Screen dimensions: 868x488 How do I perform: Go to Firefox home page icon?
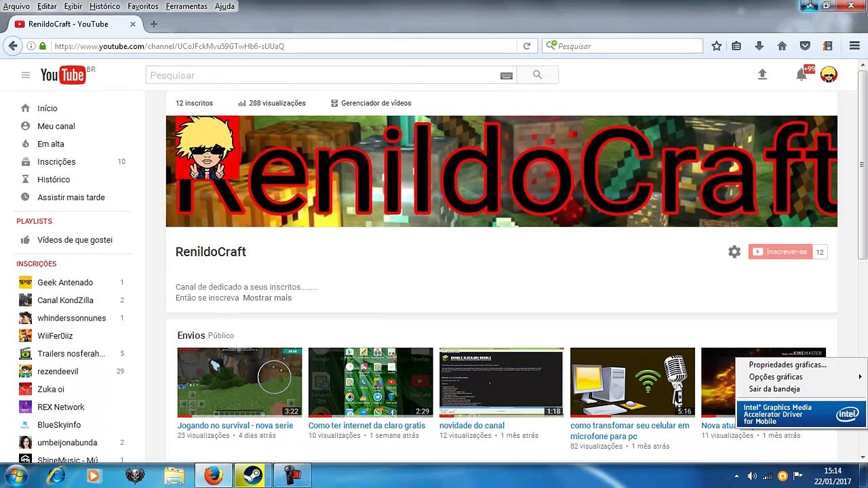782,46
